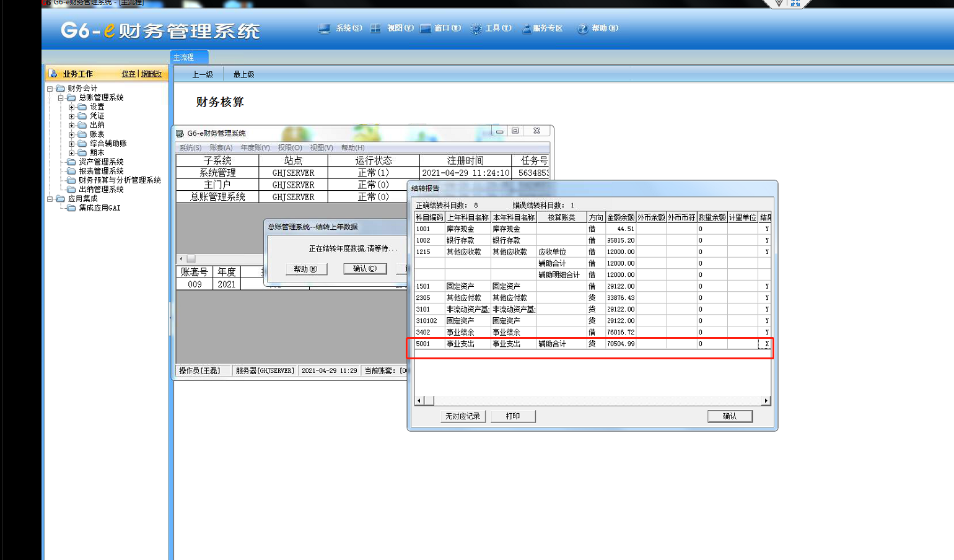Click the 业务工作 person icon

(x=54, y=74)
